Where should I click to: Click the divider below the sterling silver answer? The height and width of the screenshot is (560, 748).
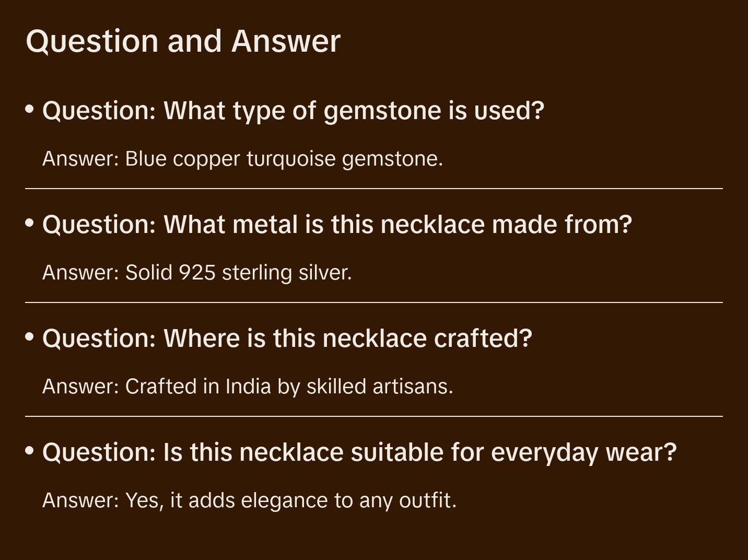pyautogui.click(x=374, y=302)
